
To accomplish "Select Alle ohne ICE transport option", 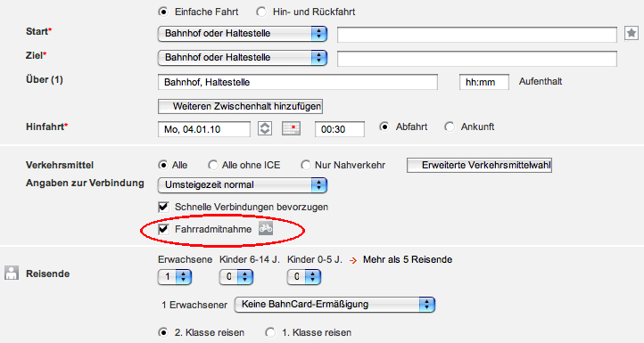I will pyautogui.click(x=213, y=165).
